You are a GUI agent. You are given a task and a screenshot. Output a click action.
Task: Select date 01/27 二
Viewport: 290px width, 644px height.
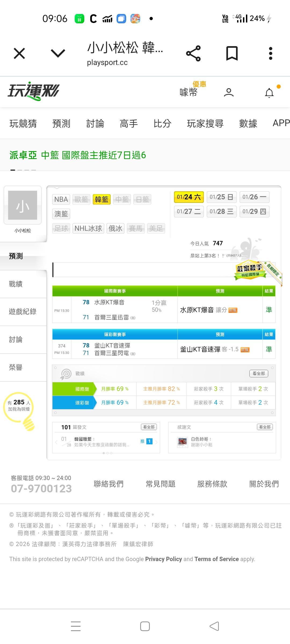click(189, 211)
